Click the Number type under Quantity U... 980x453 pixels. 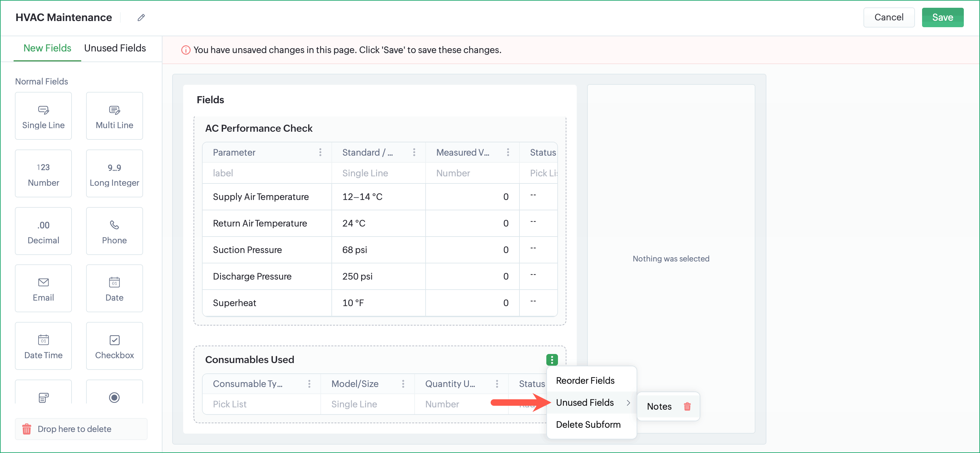coord(442,404)
